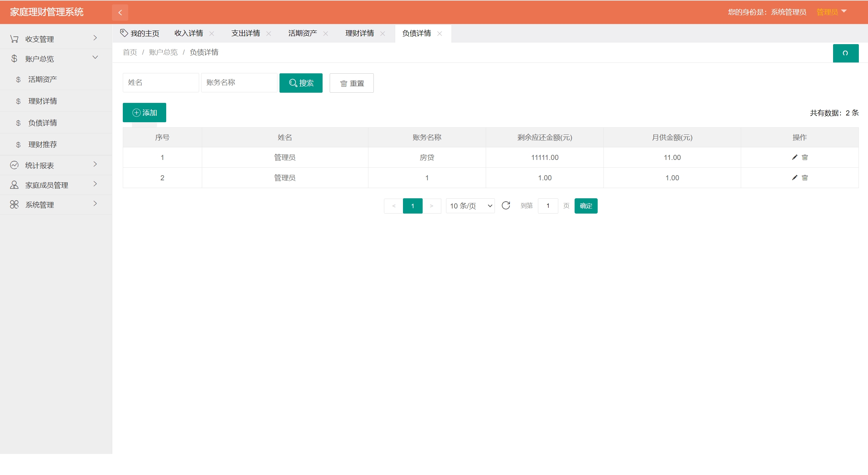This screenshot has height=475, width=868.
Task: Open the 10 条/页 page size dropdown
Action: click(470, 206)
